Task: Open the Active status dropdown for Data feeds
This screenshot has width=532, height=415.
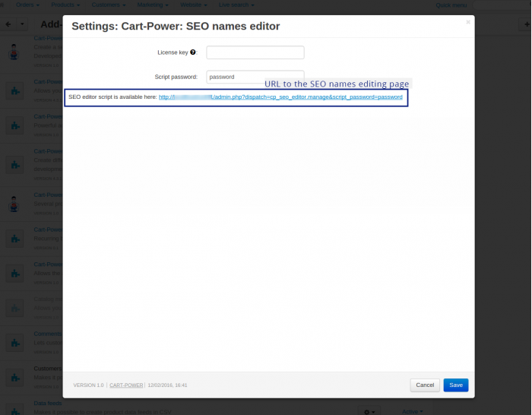Action: pyautogui.click(x=412, y=411)
